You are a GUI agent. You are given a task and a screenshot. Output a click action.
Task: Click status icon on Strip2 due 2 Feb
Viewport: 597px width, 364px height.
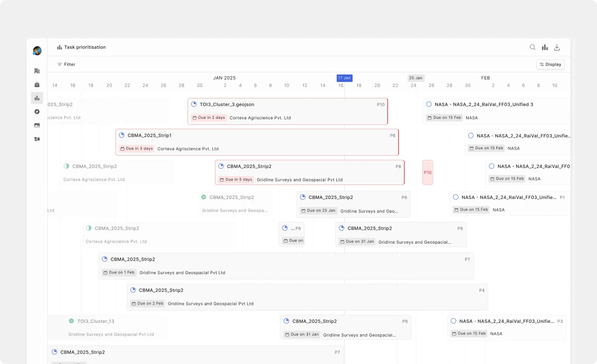coord(133,290)
